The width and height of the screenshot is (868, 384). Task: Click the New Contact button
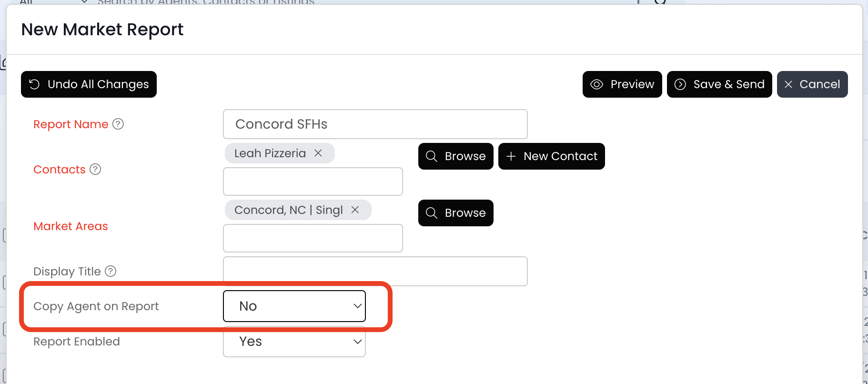[551, 156]
